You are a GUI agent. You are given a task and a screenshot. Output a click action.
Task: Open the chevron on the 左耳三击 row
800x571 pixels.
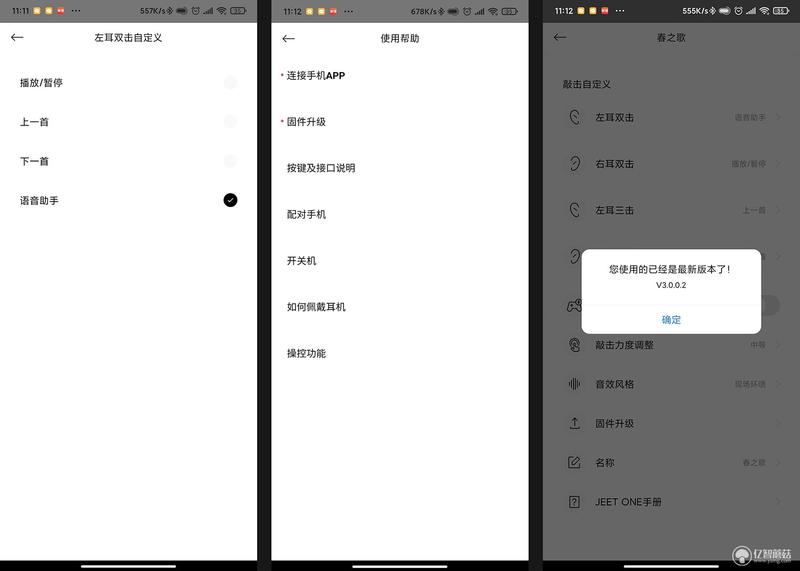[x=779, y=210]
